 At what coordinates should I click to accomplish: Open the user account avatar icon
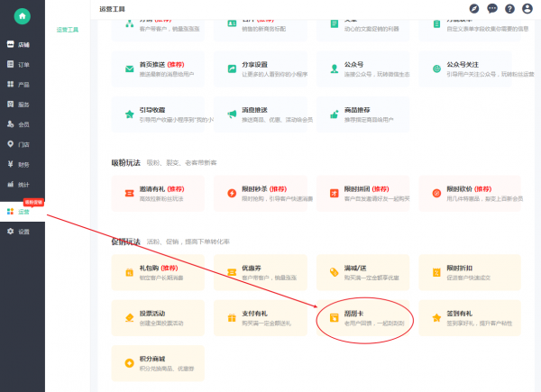click(x=527, y=9)
